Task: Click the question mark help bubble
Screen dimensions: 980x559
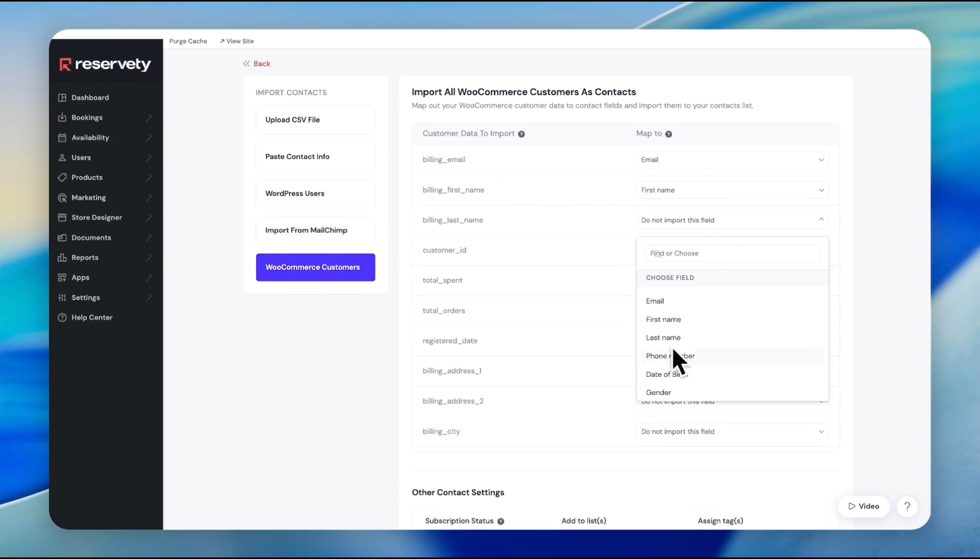Action: point(907,507)
